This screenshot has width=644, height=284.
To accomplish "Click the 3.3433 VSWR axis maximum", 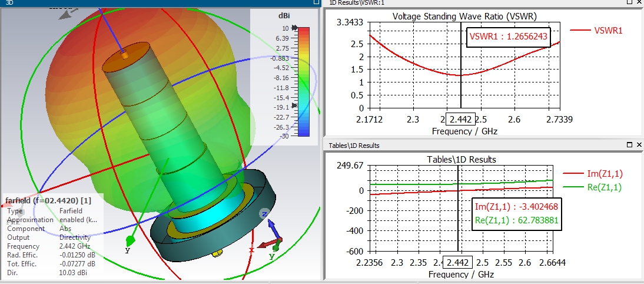I will click(x=350, y=22).
